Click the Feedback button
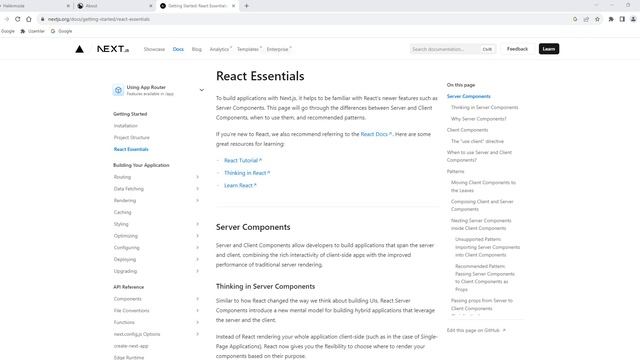This screenshot has width=640, height=360. pos(517,49)
